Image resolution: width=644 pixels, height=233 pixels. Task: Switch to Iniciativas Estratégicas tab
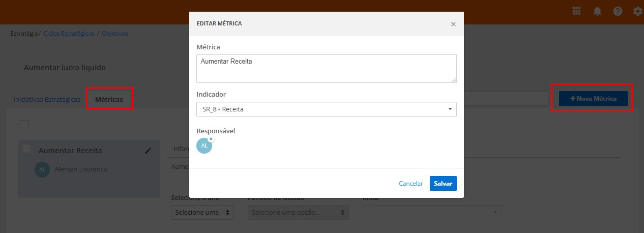(47, 99)
